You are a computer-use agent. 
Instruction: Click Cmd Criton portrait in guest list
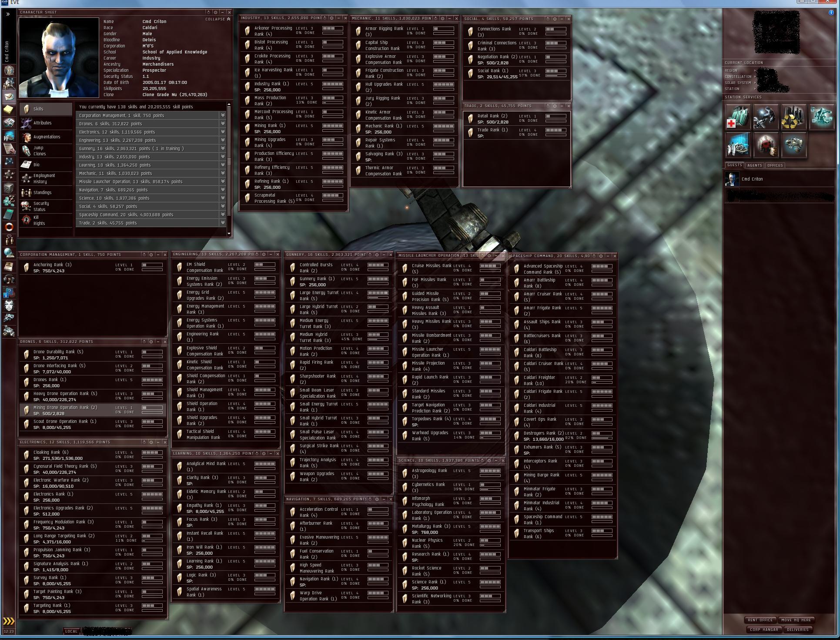pos(732,179)
